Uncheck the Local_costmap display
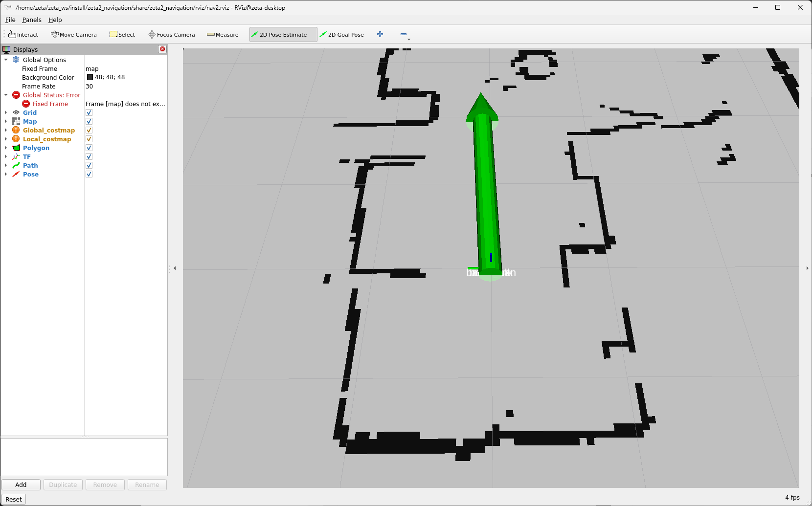Image resolution: width=812 pixels, height=506 pixels. pyautogui.click(x=89, y=139)
